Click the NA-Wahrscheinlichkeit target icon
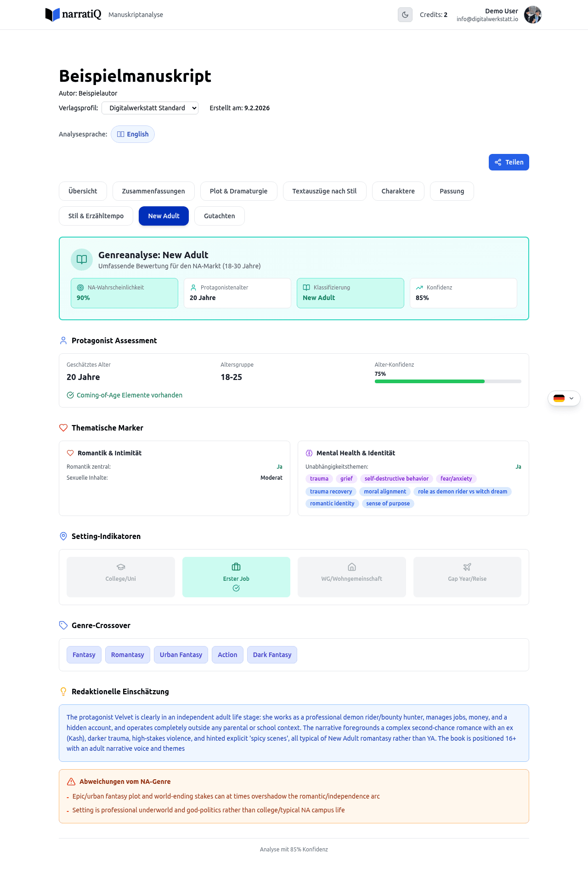 (80, 288)
